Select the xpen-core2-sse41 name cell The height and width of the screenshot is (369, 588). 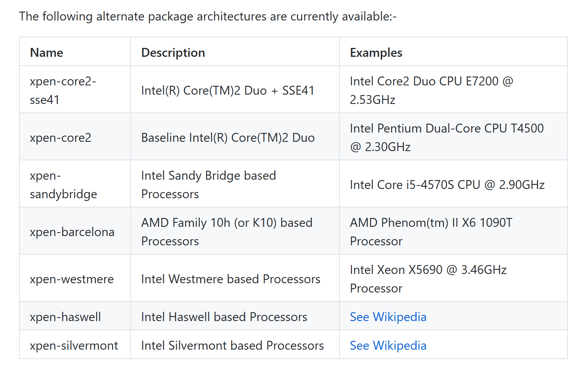63,90
